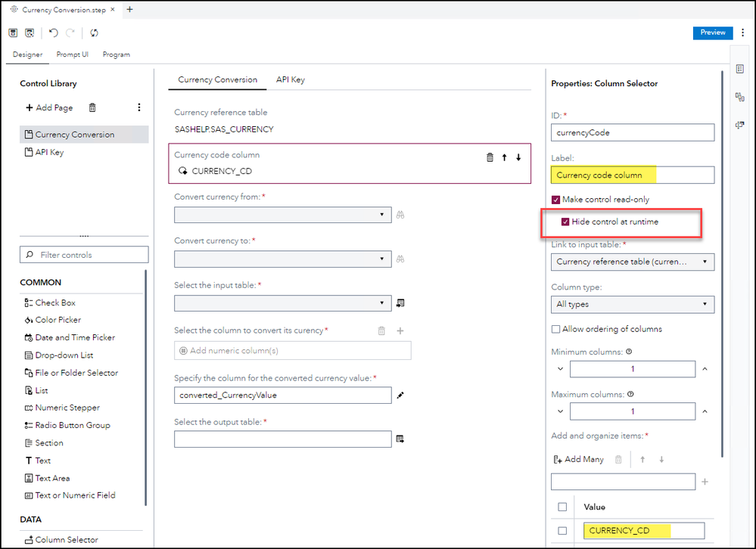
Task: Click the Preview button
Action: click(712, 33)
